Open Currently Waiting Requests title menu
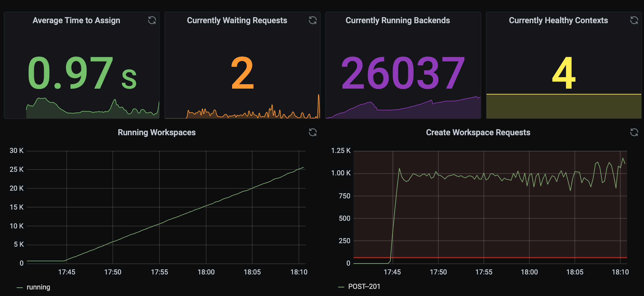 tap(237, 20)
